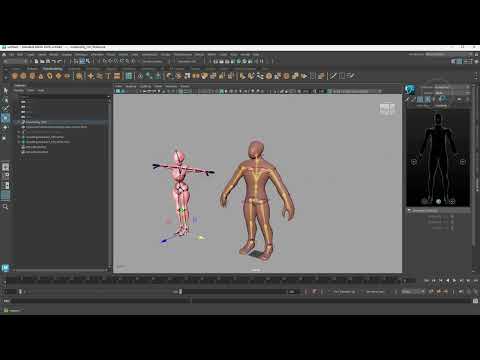Open the character set dropdown near the range slider
Viewport: 480px width, 360px height.
coord(344,292)
